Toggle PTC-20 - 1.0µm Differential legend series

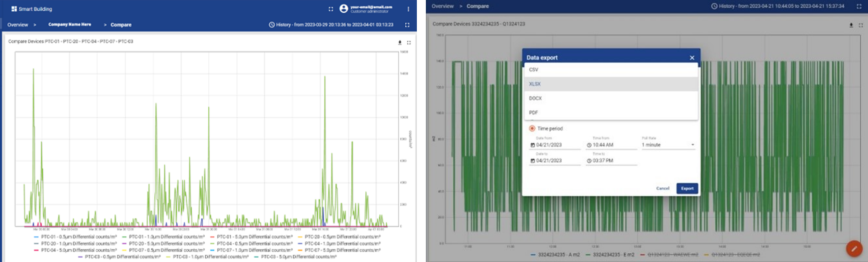(x=75, y=244)
